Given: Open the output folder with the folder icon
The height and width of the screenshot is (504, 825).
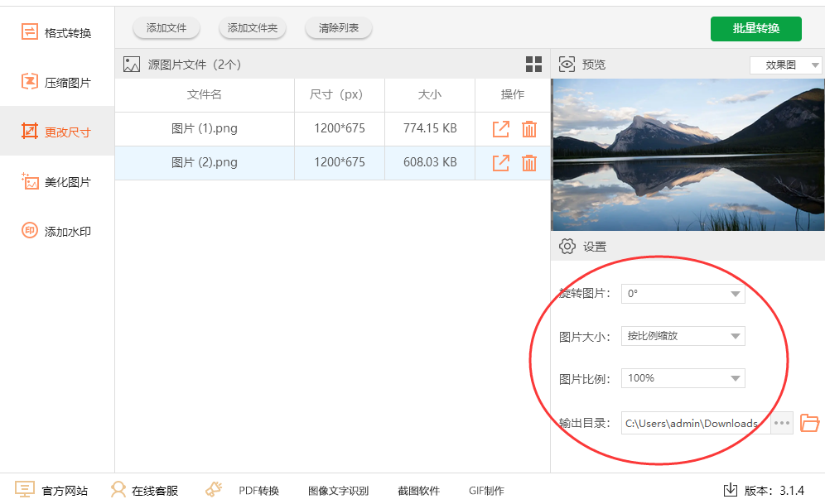Looking at the screenshot, I should pos(810,423).
